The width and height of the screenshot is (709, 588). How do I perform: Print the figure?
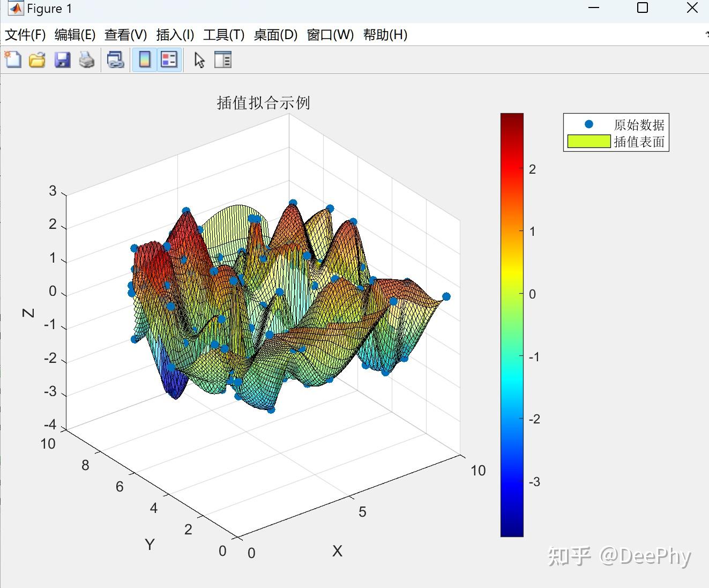click(x=87, y=59)
